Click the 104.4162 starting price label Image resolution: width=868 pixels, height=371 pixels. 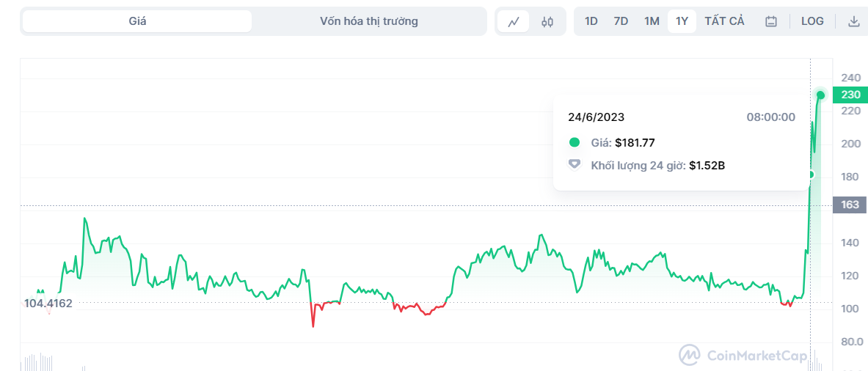click(x=48, y=304)
